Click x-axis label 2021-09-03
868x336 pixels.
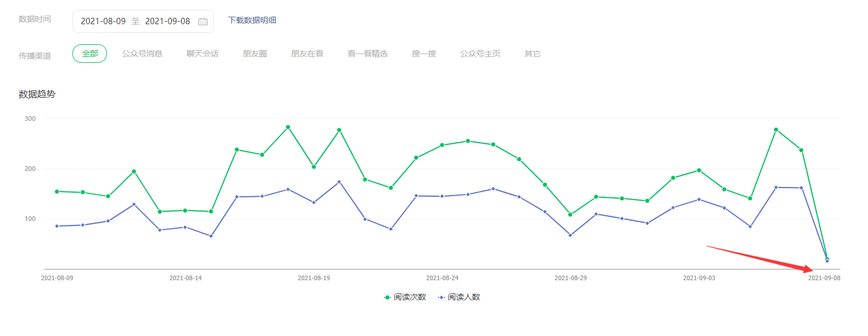pyautogui.click(x=699, y=278)
